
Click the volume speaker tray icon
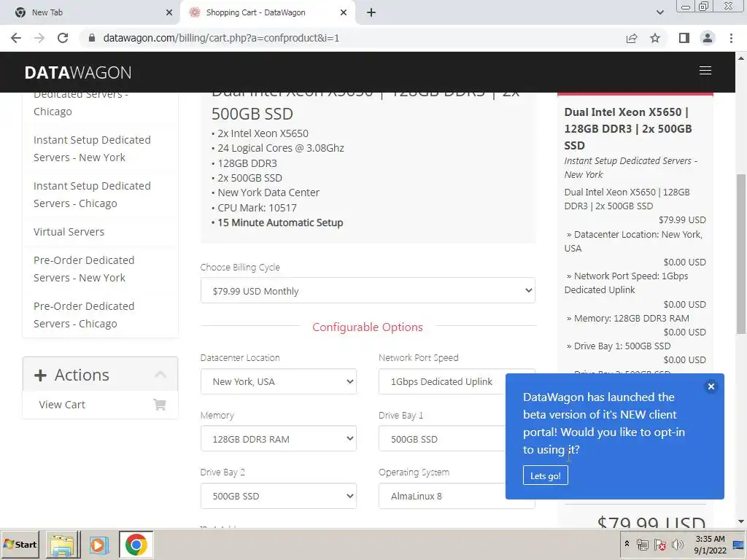677,545
